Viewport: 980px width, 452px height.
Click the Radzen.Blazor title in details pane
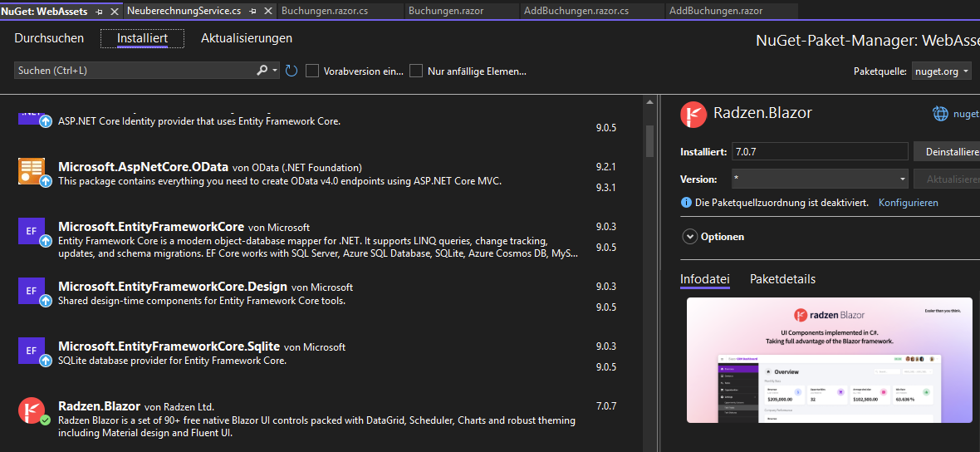(x=762, y=113)
